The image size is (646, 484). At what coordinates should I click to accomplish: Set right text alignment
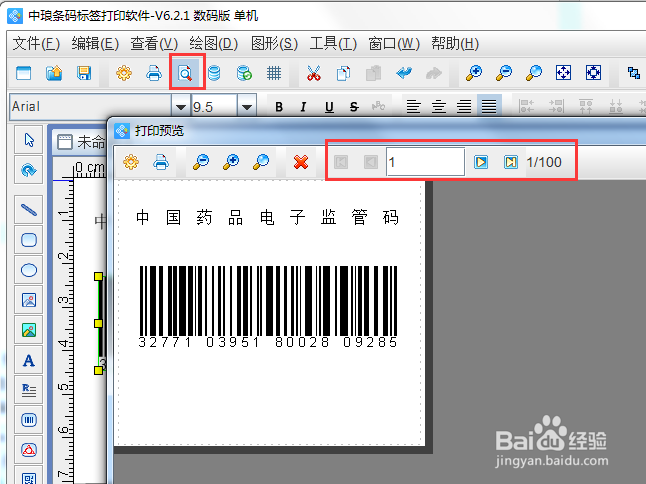click(464, 106)
